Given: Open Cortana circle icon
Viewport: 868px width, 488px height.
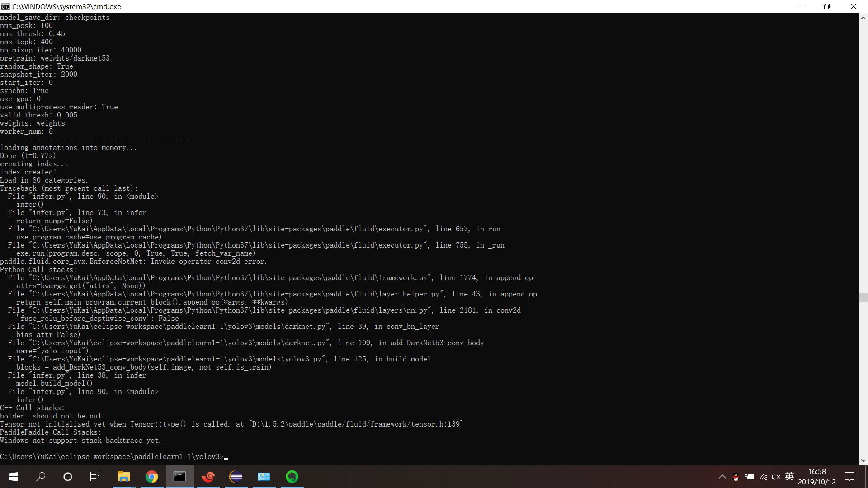Looking at the screenshot, I should [68, 477].
